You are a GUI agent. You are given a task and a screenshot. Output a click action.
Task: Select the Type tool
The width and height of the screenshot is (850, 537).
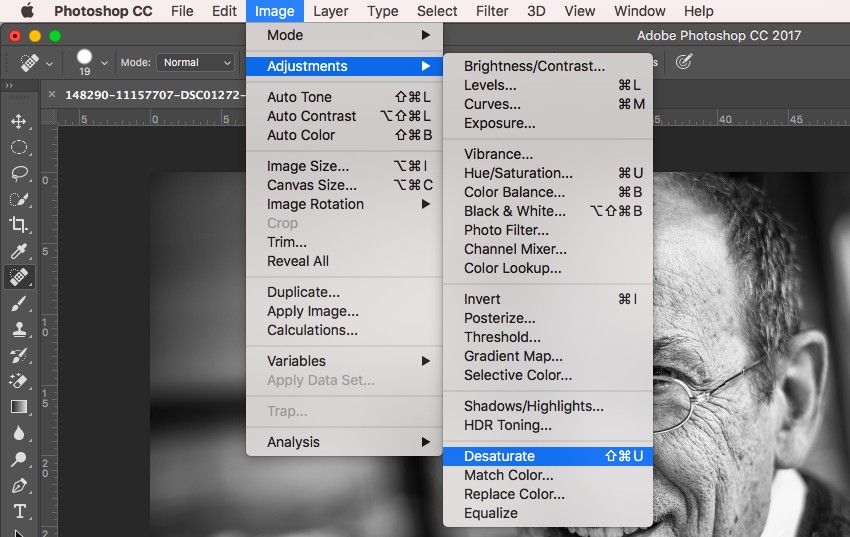(x=19, y=511)
